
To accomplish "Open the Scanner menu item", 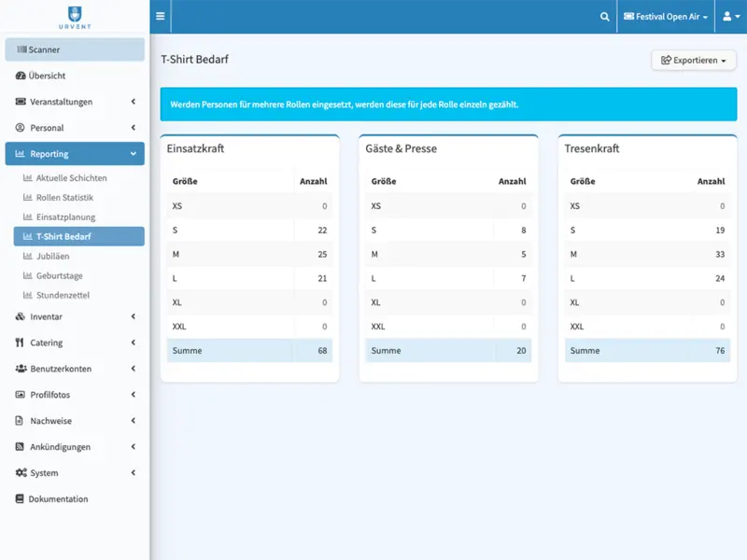I will tap(75, 49).
